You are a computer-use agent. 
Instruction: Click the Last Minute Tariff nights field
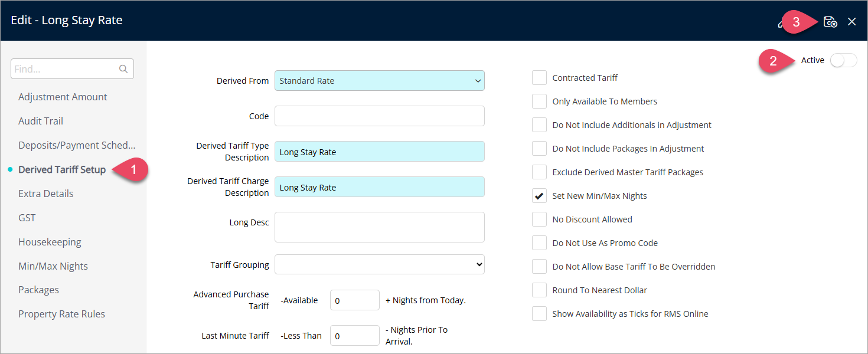coord(354,335)
